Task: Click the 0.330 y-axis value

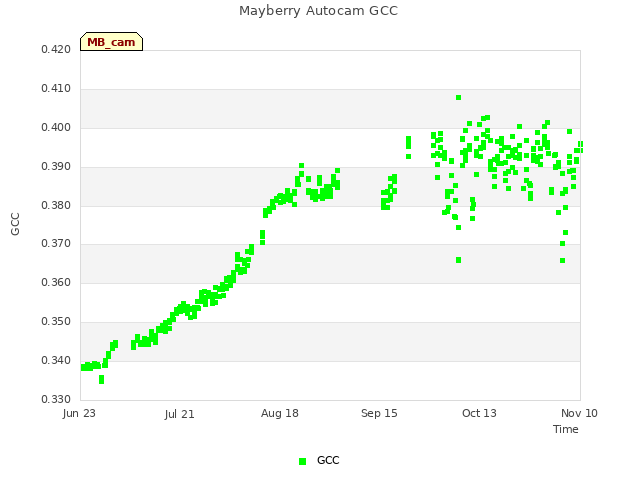Action: (x=56, y=399)
